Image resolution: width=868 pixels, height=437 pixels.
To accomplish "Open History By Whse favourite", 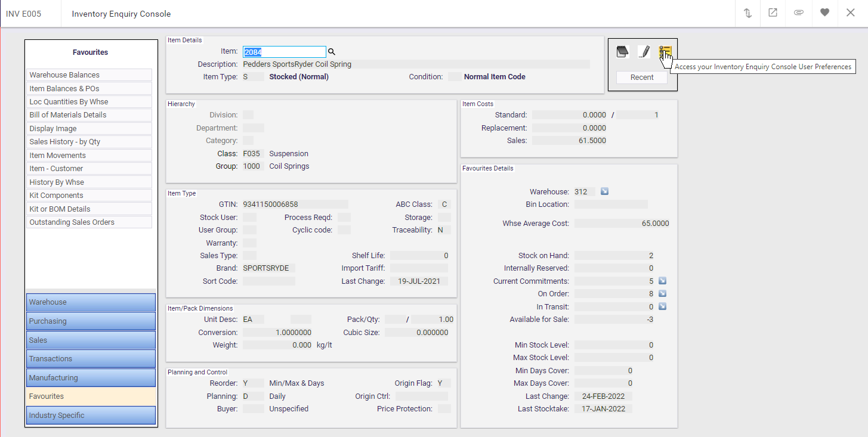I will pos(89,182).
